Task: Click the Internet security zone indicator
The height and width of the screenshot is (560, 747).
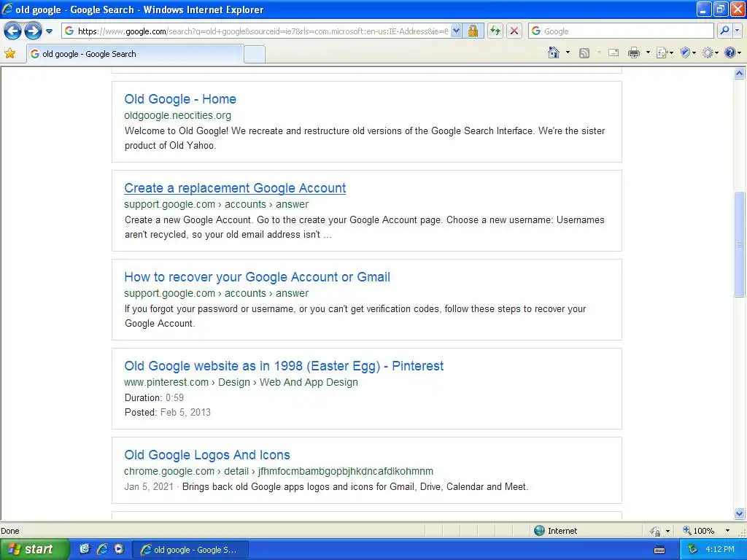Action: [555, 531]
